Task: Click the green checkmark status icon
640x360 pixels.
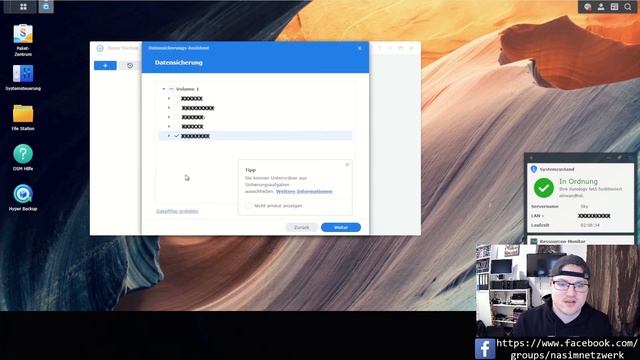Action: pos(544,188)
